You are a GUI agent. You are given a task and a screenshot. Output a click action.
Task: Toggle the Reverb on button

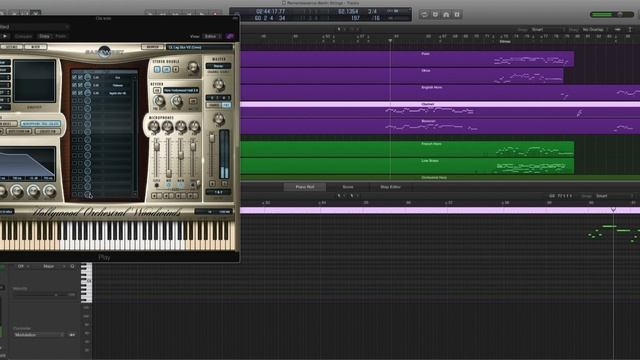click(157, 90)
